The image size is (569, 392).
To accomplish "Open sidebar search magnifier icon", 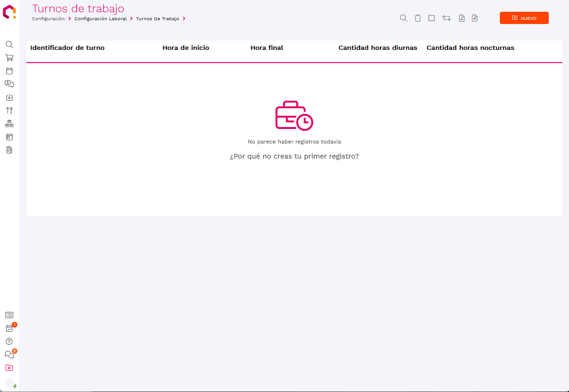I will (9, 44).
